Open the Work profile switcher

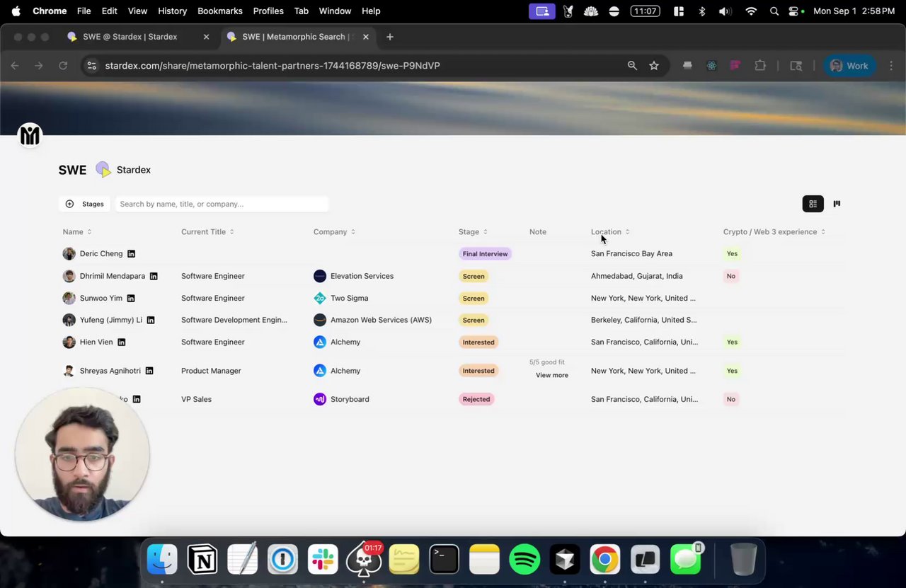[x=849, y=66]
